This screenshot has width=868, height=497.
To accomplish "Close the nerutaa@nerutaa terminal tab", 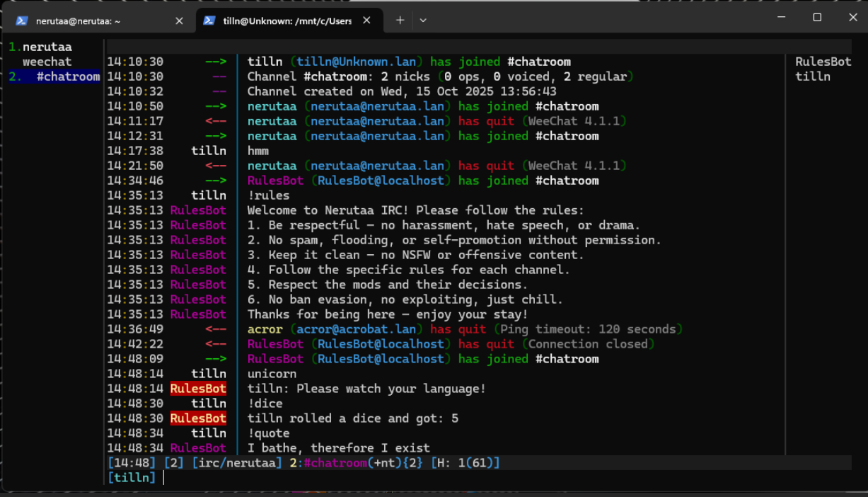I will click(x=179, y=21).
